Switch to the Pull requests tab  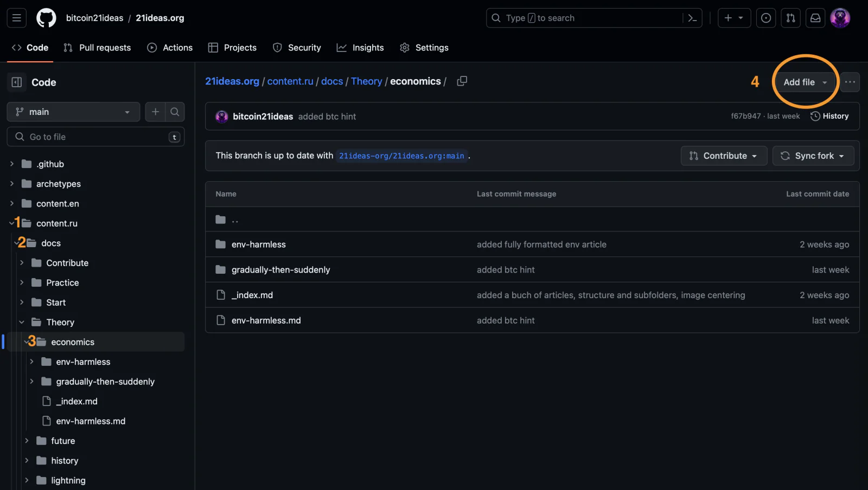click(97, 48)
